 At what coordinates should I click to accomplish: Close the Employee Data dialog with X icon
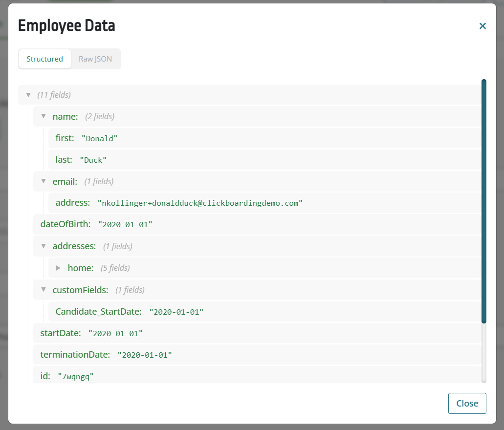pyautogui.click(x=482, y=26)
